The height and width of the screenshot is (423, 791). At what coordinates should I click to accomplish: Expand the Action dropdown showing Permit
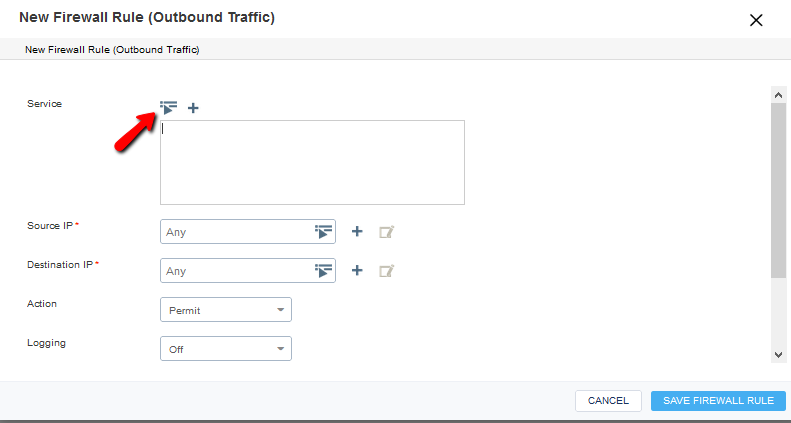click(226, 310)
